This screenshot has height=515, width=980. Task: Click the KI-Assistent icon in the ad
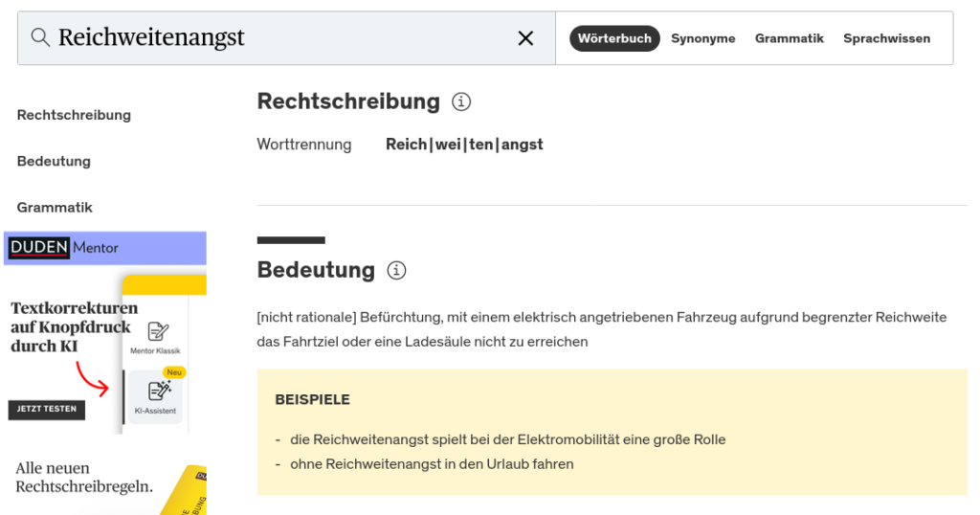pyautogui.click(x=155, y=392)
